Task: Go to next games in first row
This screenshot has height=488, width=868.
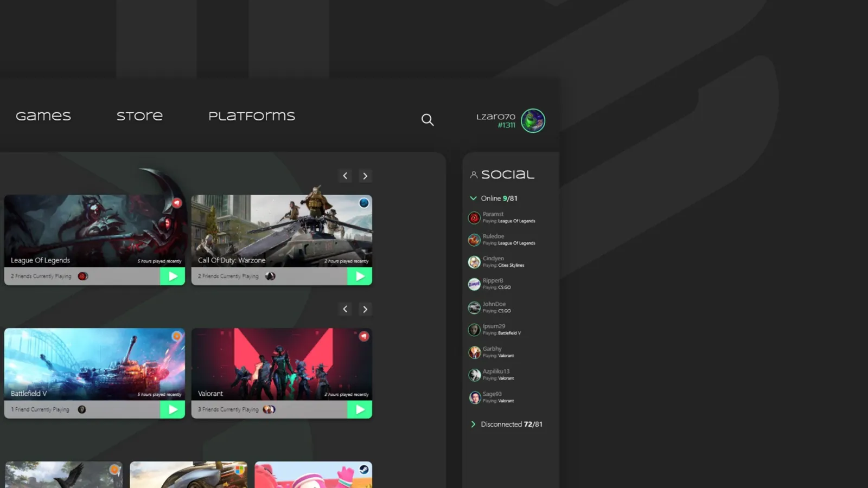Action: click(365, 176)
